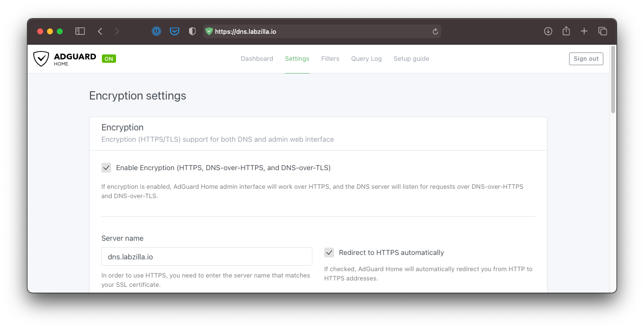The width and height of the screenshot is (644, 329).
Task: Expand the Filters menu
Action: coord(330,59)
